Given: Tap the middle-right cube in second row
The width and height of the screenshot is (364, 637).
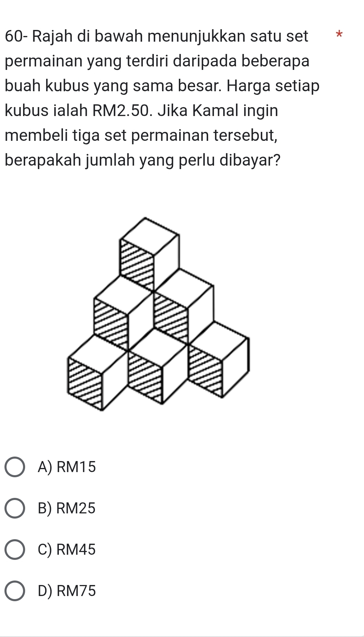Looking at the screenshot, I should (184, 306).
